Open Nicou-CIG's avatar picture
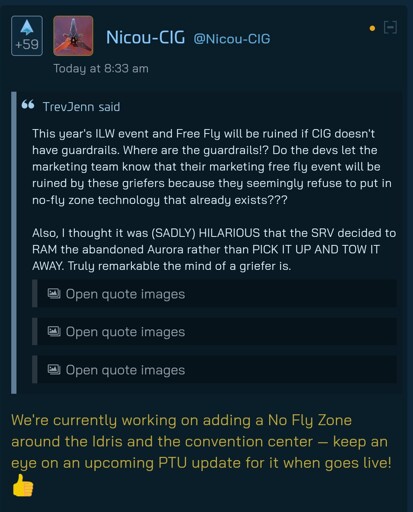The height and width of the screenshot is (512, 413). coord(73,36)
